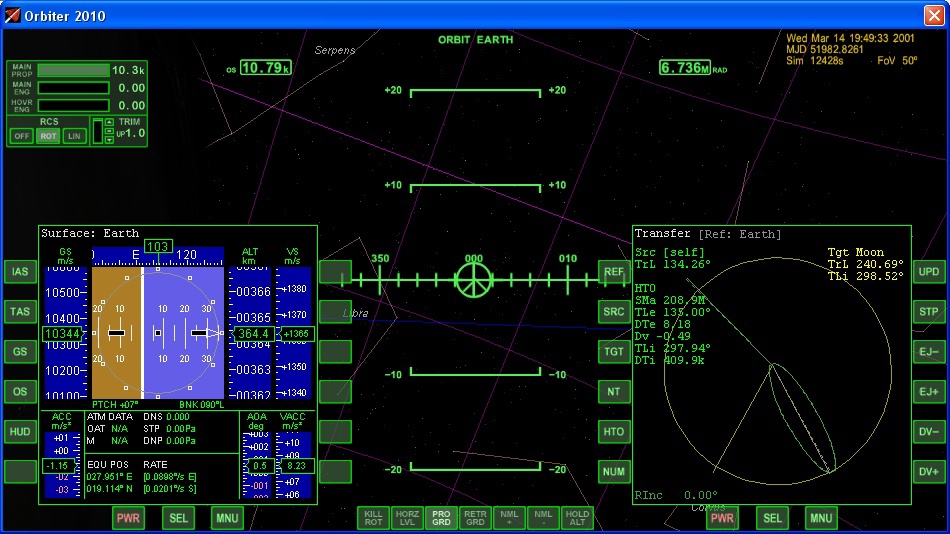Set RCS mode to OFF
The width and height of the screenshot is (950, 534).
[21, 136]
